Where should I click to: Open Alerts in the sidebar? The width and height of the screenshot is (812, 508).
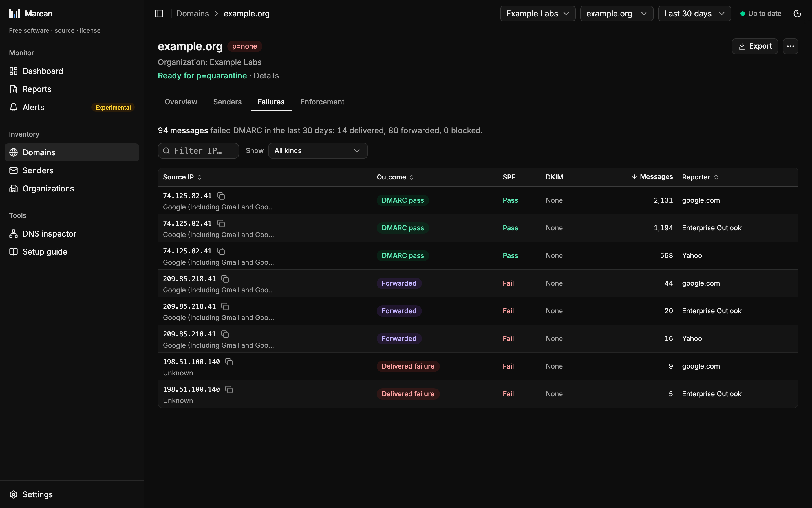[72, 107]
